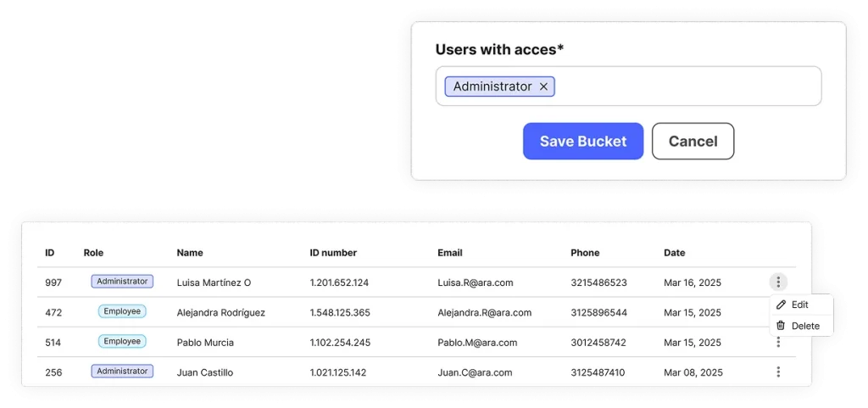The image size is (868, 408).
Task: Select the Administrator badge for Juan Castillo
Action: tap(122, 371)
